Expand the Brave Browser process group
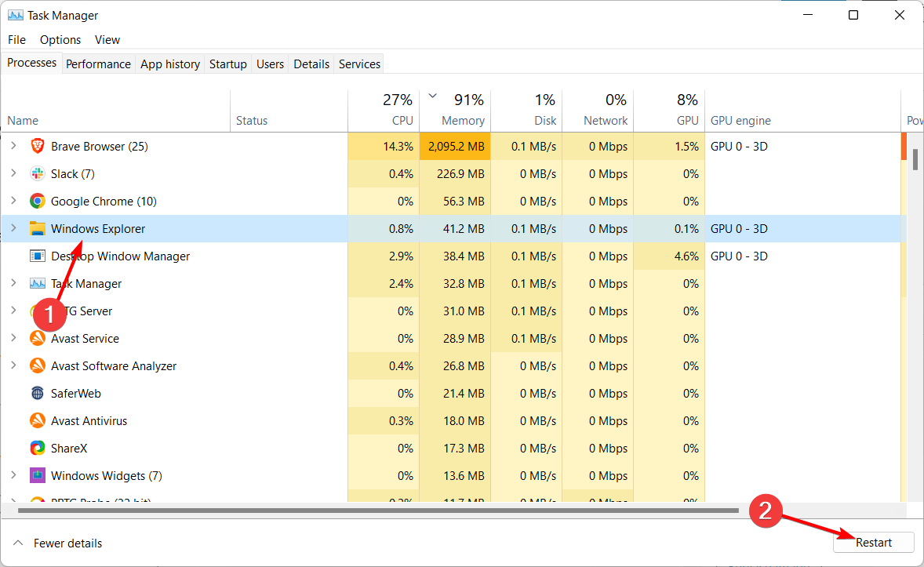Screen dimensions: 924x567 pyautogui.click(x=13, y=146)
